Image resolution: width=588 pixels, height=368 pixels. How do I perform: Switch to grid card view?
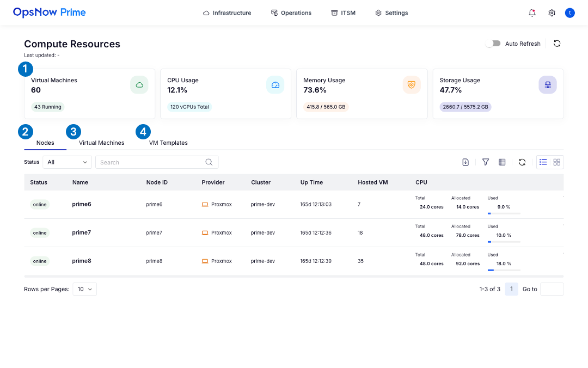click(556, 162)
